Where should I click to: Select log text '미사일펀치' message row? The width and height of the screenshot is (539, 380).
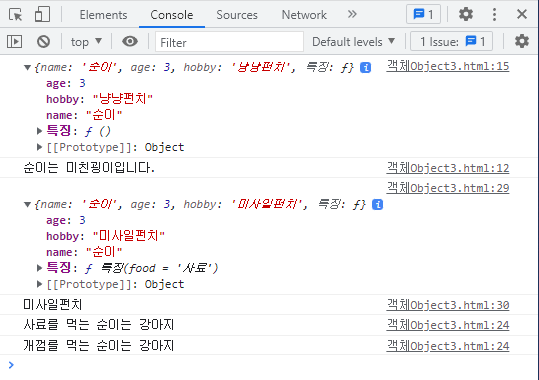[x=53, y=305]
